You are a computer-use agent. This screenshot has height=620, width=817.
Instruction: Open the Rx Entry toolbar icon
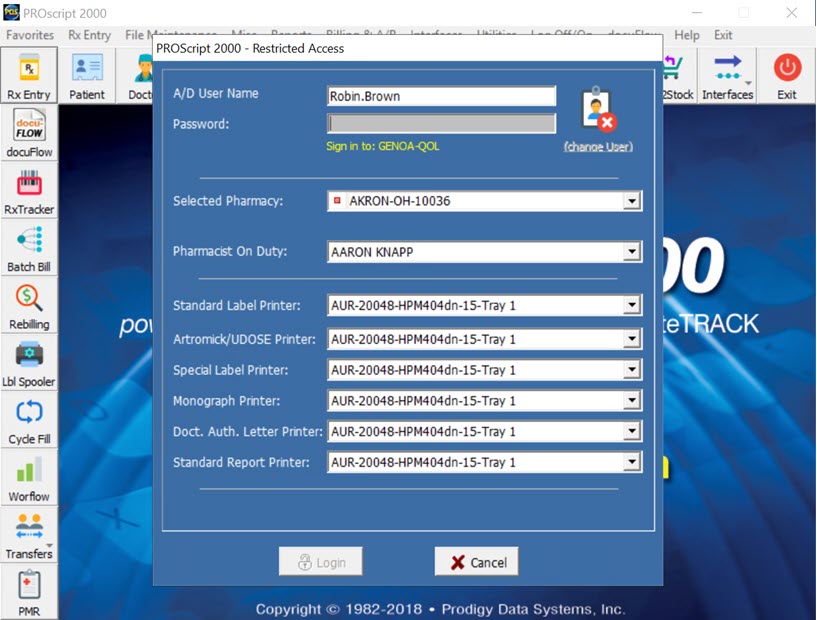point(29,75)
